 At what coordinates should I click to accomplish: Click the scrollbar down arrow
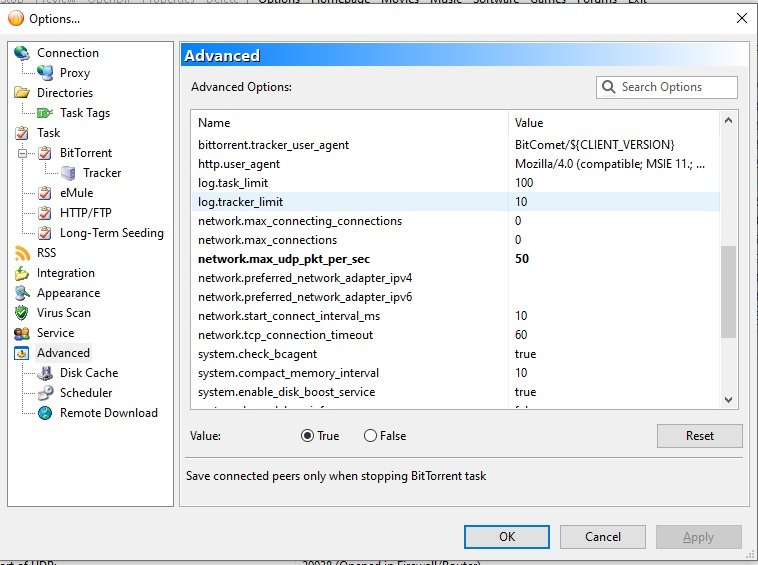pos(728,400)
